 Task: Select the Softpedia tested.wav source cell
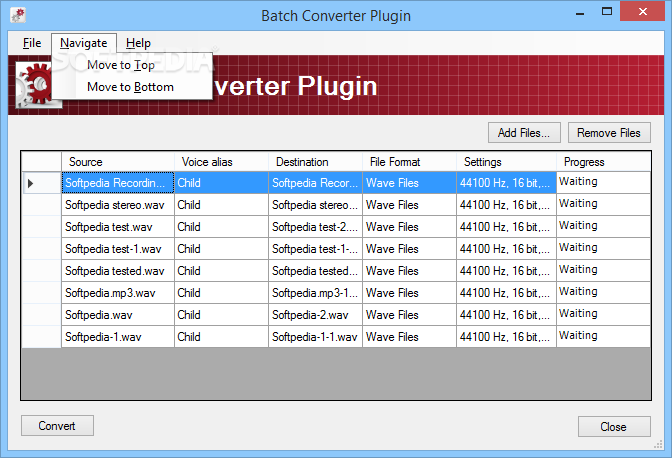pyautogui.click(x=118, y=271)
